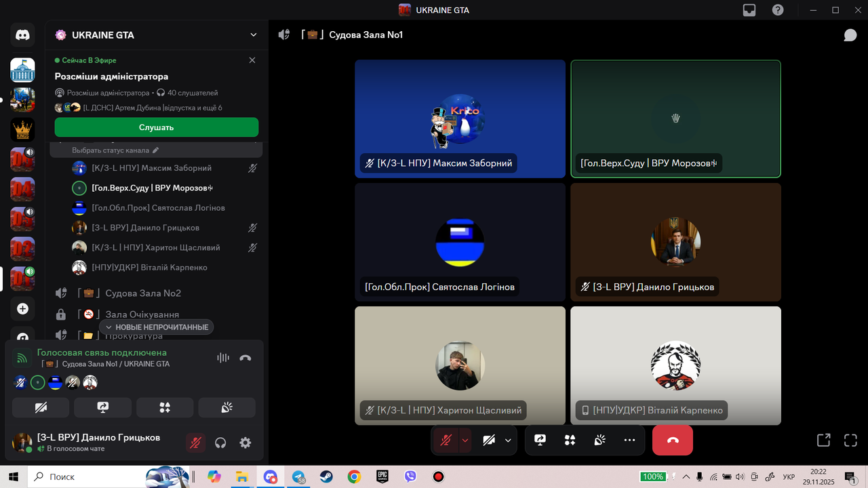
Task: Open the KINGS crown server
Action: click(22, 129)
